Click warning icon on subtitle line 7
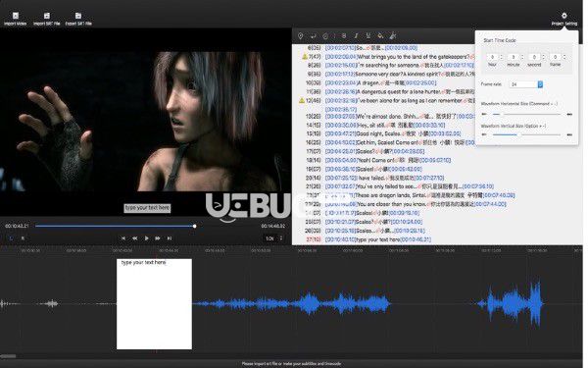 tap(305, 57)
